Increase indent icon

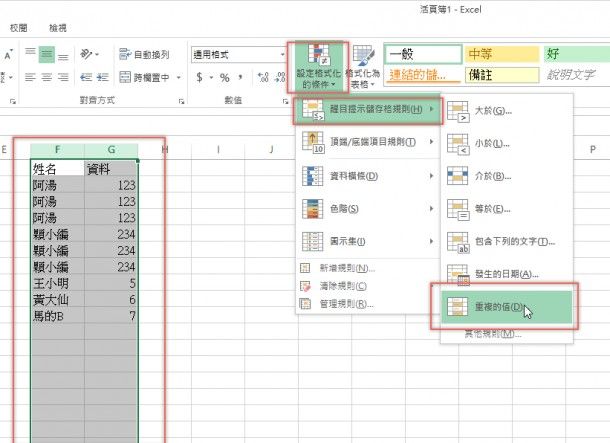point(102,77)
